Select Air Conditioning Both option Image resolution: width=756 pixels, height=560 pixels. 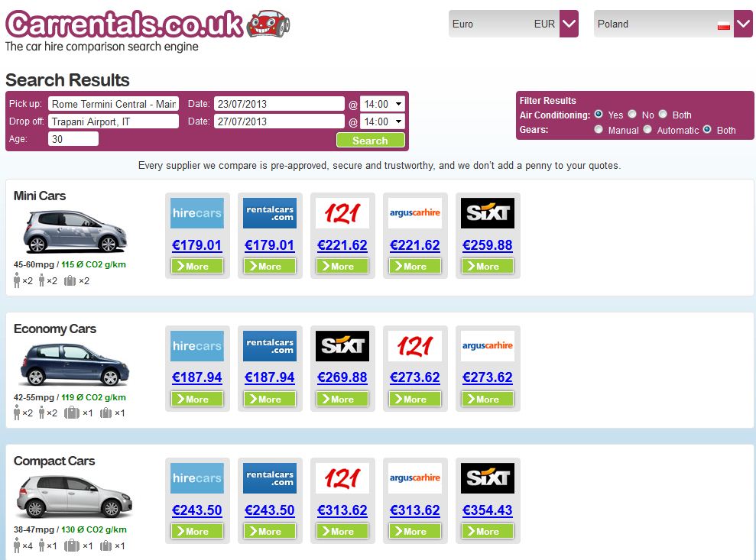[663, 115]
